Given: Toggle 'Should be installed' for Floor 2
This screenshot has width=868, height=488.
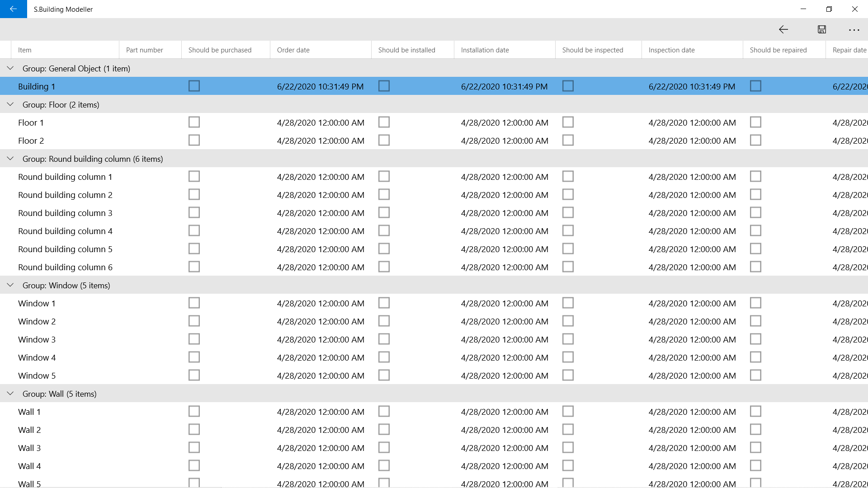Looking at the screenshot, I should point(384,140).
